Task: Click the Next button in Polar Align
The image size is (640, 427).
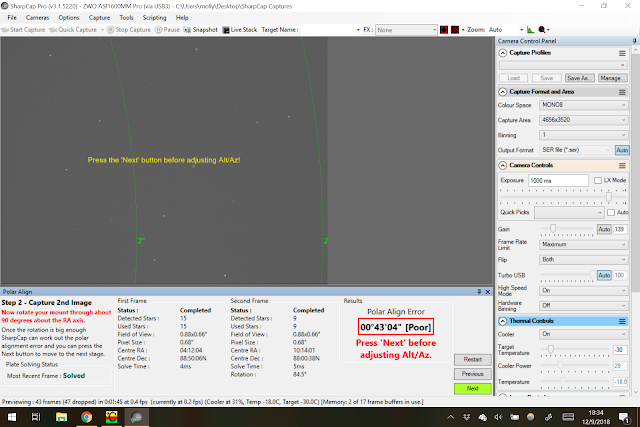Action: click(473, 389)
